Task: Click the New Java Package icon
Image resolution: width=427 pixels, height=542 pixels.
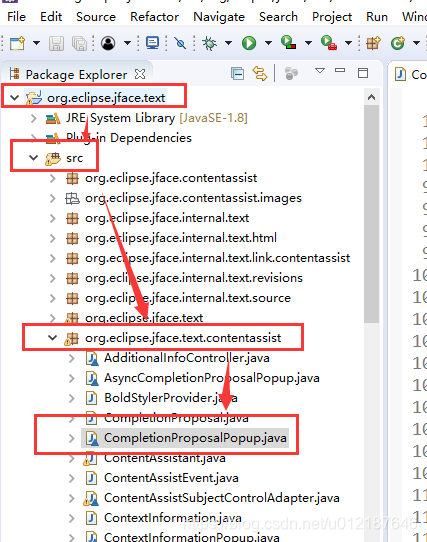Action: tap(373, 43)
